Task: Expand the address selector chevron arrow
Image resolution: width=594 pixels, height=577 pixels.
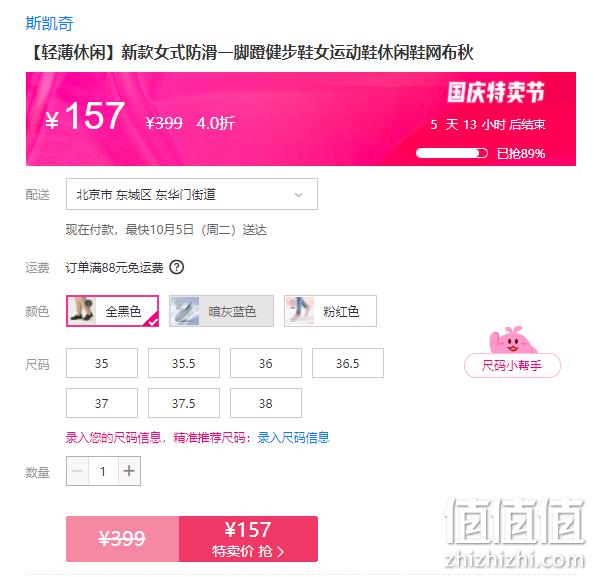Action: click(299, 195)
